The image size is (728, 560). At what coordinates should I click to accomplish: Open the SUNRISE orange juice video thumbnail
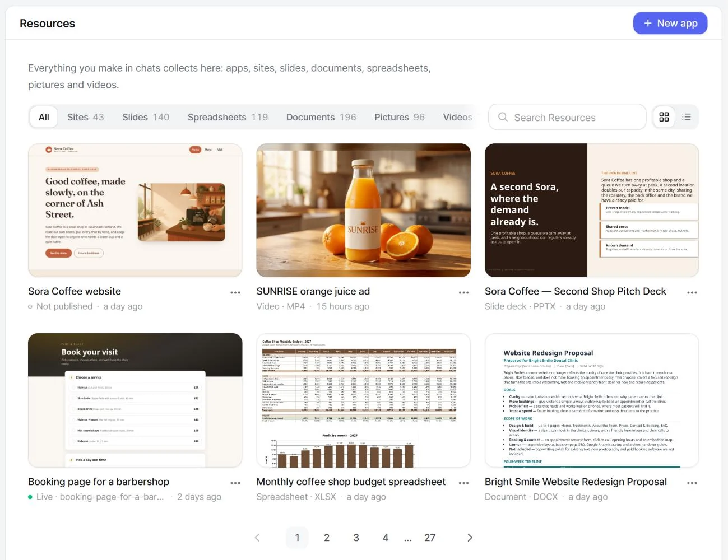coord(364,210)
